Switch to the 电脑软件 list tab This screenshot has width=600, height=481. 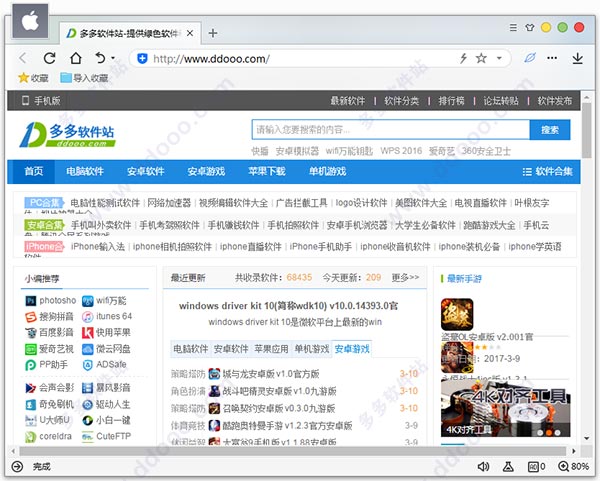191,349
